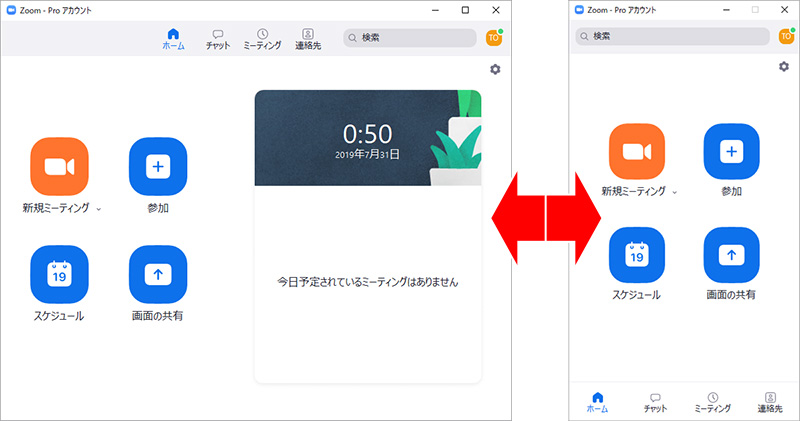Click the Join (参加) icon in wide left window
The height and width of the screenshot is (421, 800).
[158, 166]
